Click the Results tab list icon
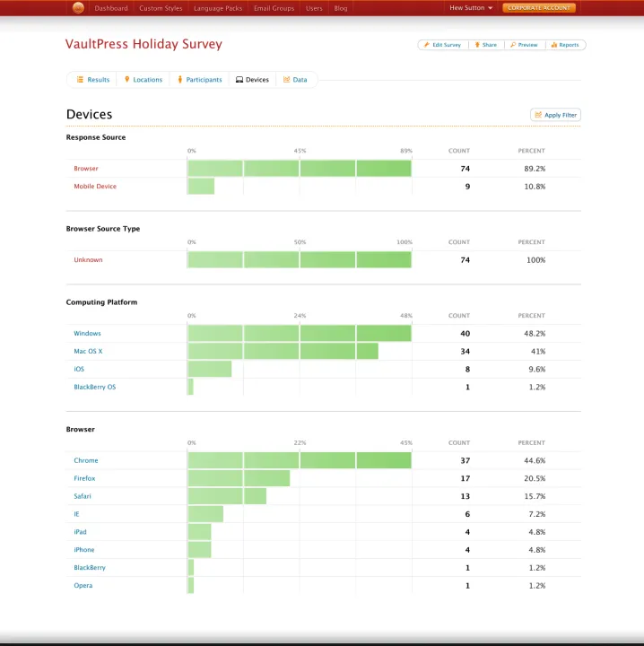The width and height of the screenshot is (644, 646). (x=80, y=80)
